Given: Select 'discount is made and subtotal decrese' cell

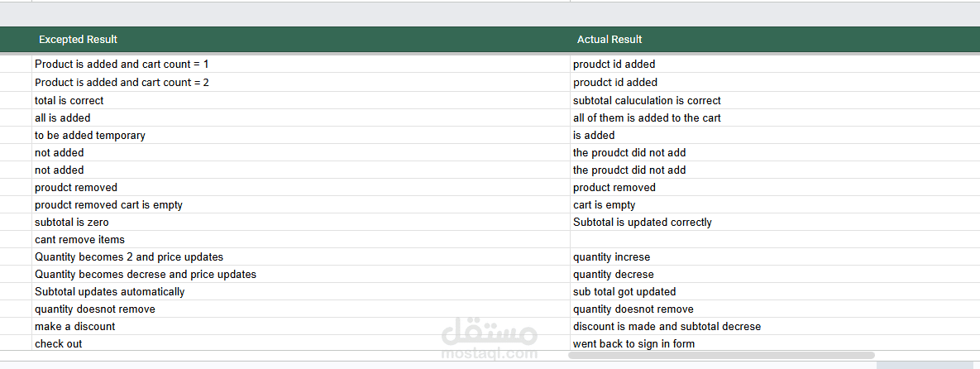Looking at the screenshot, I should coord(667,326).
